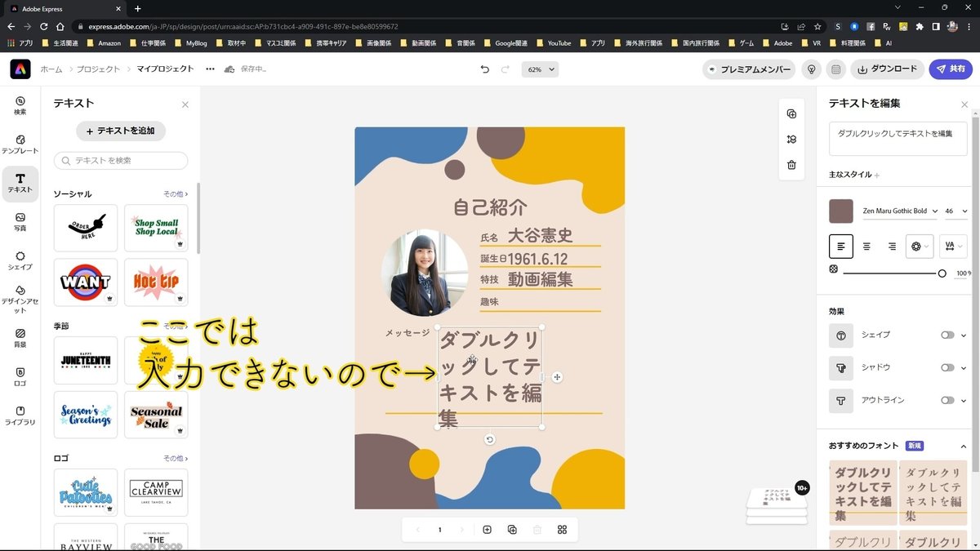Open the Search (検索) sidebar panel

click(20, 105)
